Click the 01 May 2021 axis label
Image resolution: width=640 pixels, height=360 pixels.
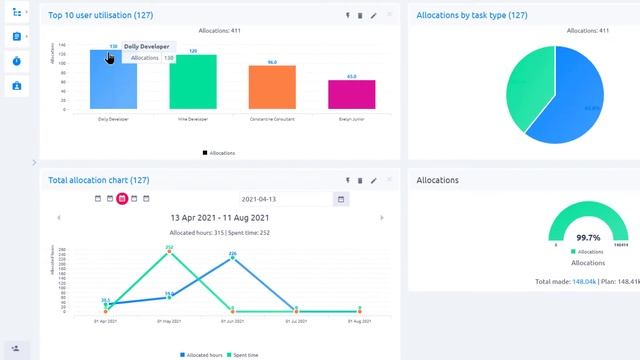[x=169, y=321]
